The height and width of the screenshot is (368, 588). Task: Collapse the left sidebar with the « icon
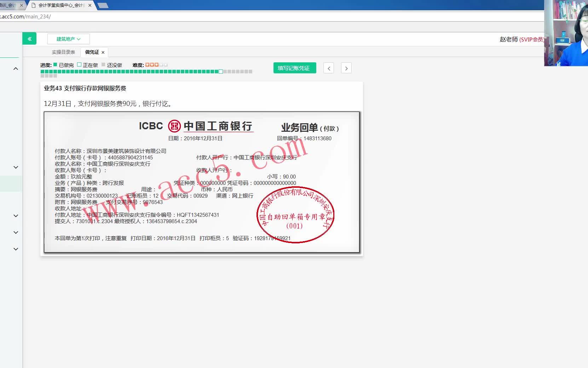[x=29, y=38]
